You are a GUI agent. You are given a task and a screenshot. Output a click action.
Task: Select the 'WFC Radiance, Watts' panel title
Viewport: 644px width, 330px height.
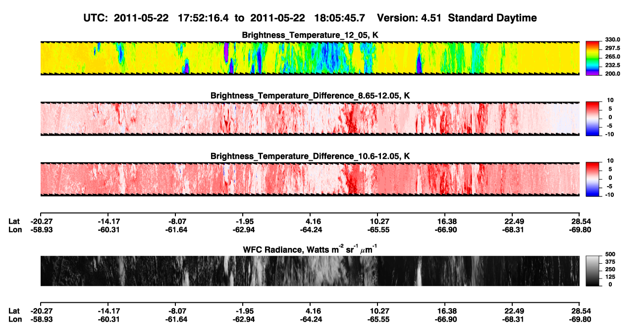pyautogui.click(x=310, y=249)
